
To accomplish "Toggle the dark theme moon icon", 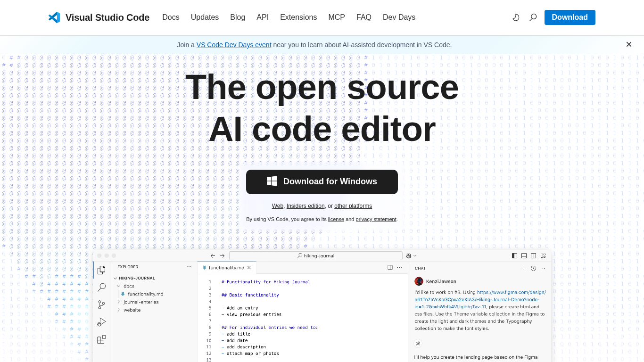I will click(516, 17).
